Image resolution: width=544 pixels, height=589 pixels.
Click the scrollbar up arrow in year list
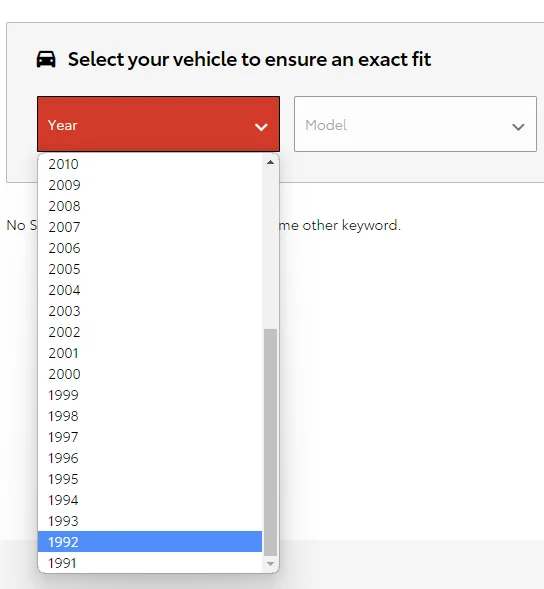[270, 162]
